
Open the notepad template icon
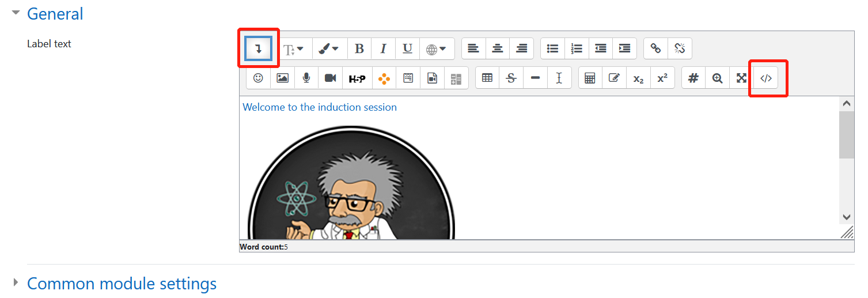click(408, 78)
